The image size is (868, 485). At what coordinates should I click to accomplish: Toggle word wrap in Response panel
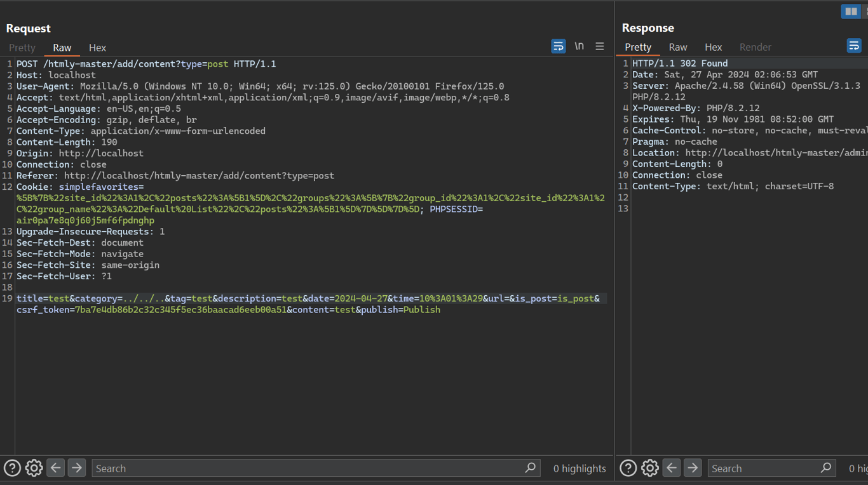click(853, 46)
